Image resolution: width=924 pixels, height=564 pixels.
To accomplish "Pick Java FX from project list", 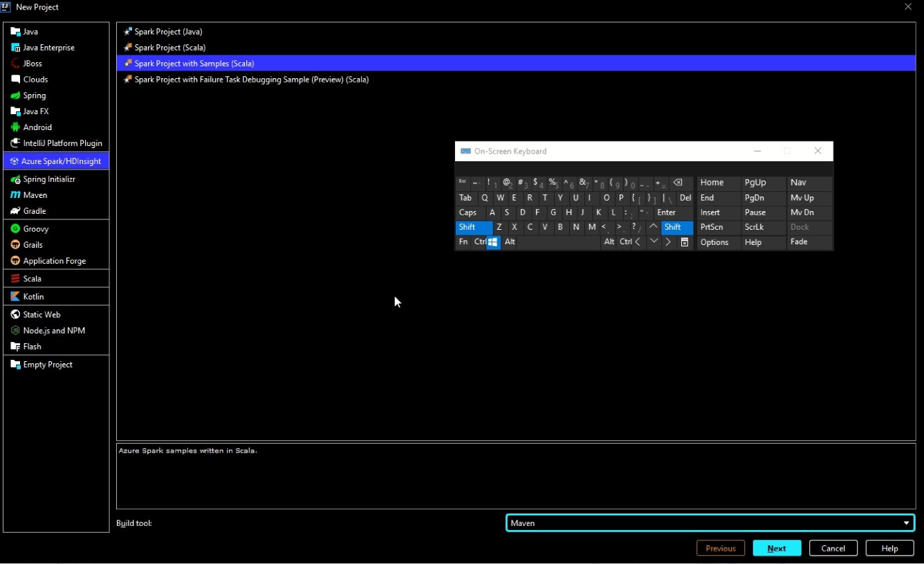I will pos(56,111).
